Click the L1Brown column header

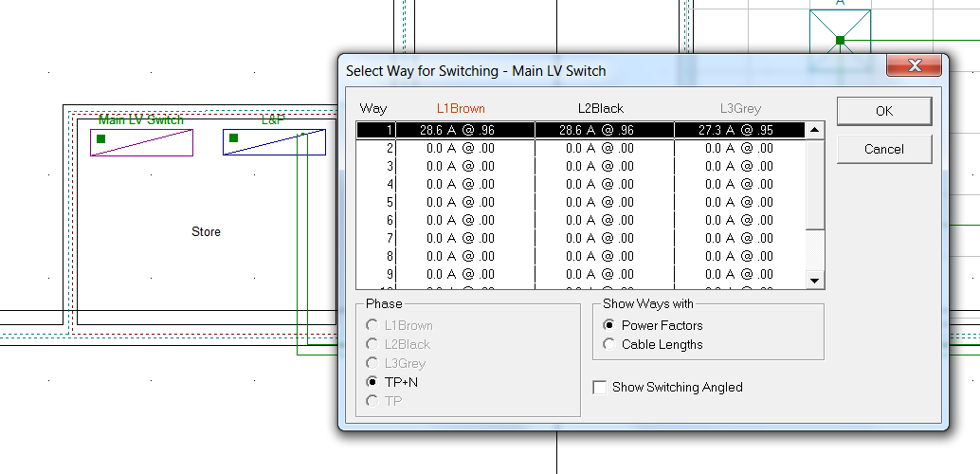pyautogui.click(x=461, y=109)
